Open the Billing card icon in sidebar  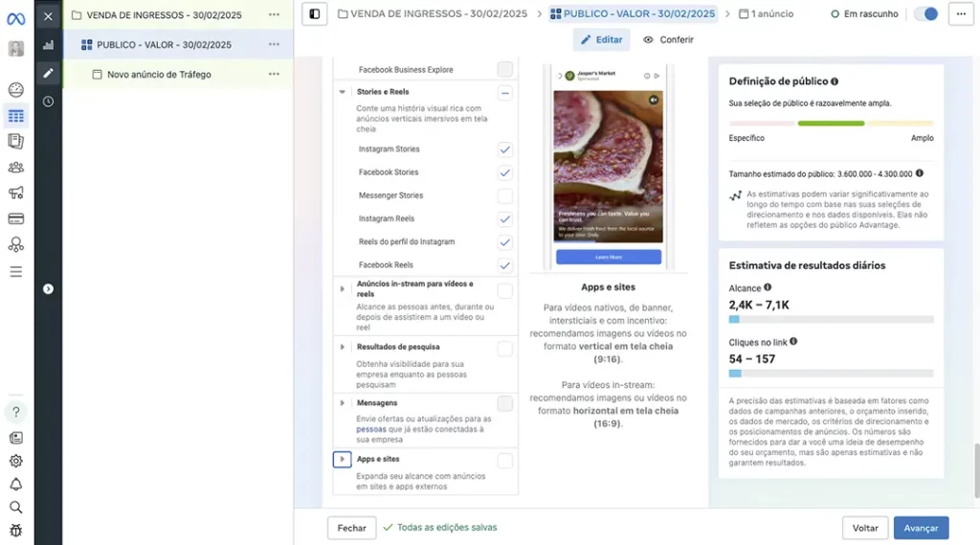[15, 218]
